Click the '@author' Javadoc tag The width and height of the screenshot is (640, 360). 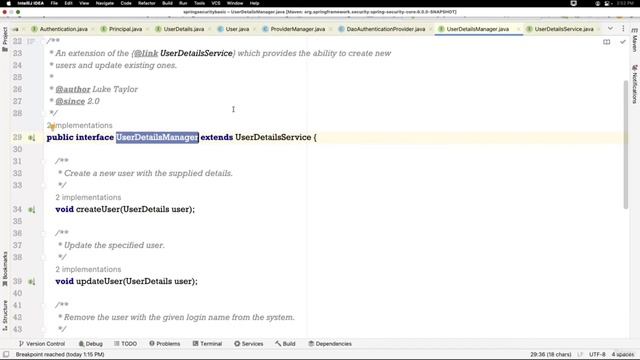click(73, 89)
